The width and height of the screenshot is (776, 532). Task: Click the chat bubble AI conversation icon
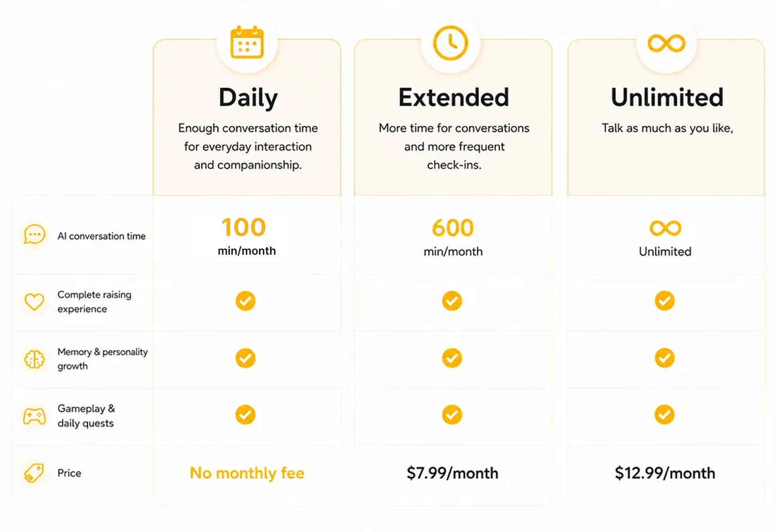click(x=34, y=234)
